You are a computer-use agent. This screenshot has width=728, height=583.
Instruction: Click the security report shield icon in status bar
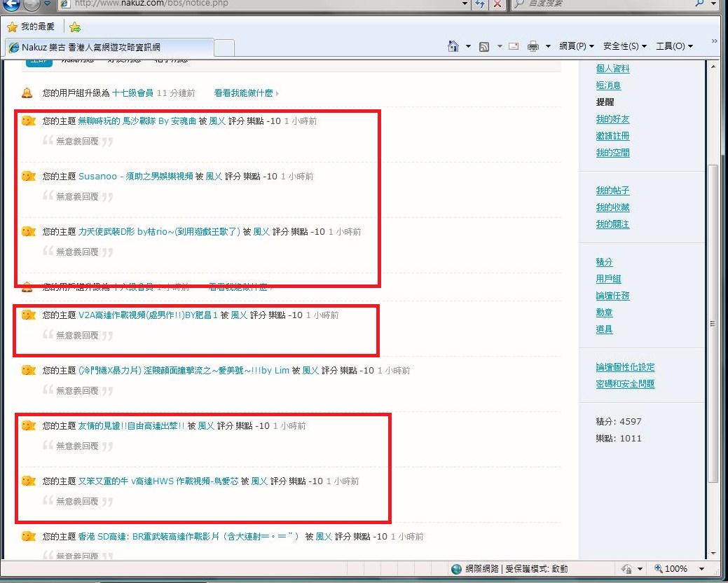click(627, 568)
